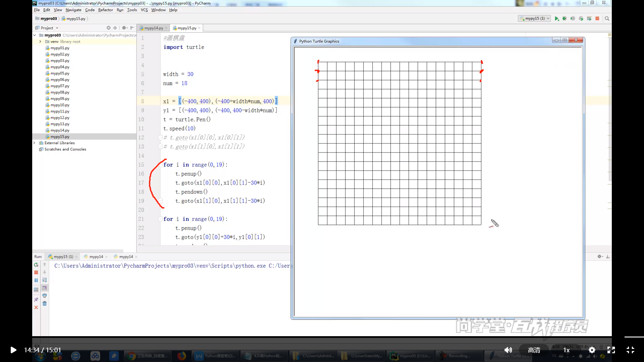Click the Restore Layout icon in Run panel
The width and height of the screenshot is (644, 362).
pyautogui.click(x=36, y=290)
